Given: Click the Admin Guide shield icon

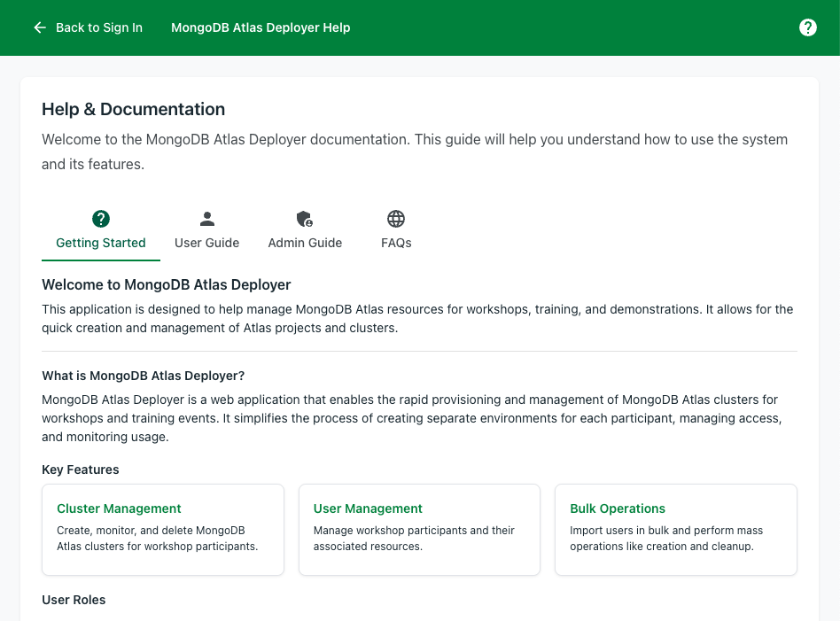Looking at the screenshot, I should pos(305,219).
